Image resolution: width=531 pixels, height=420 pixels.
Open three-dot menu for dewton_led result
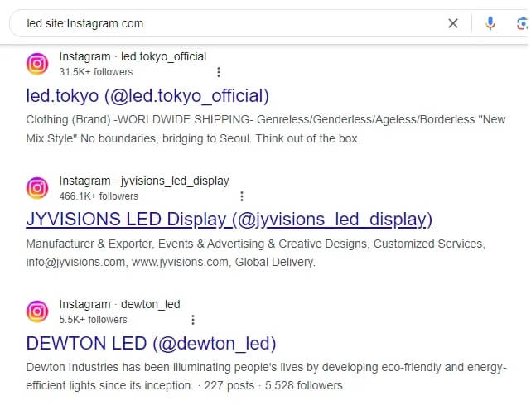click(193, 320)
